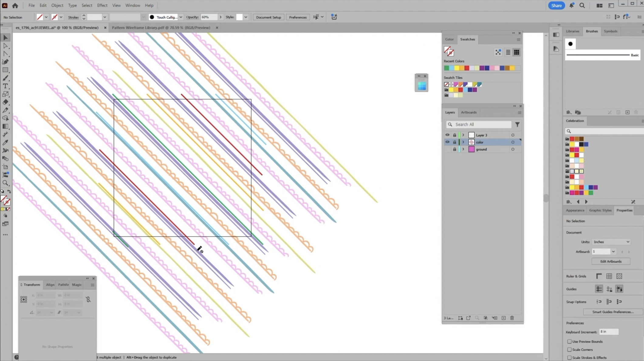Screen dimensions: 644x361
Task: Pick the red recent color swatch
Action: pyautogui.click(x=467, y=68)
